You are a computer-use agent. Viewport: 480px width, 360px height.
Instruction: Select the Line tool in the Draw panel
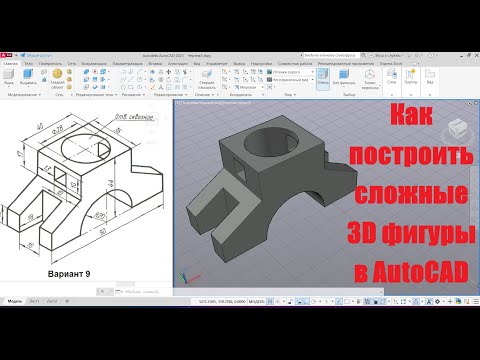coord(131,79)
